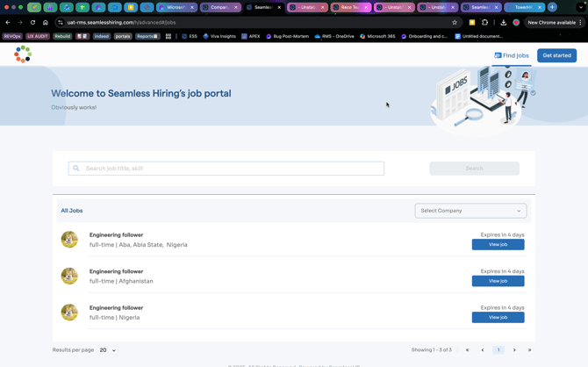Focus the search job title input field
588x367 pixels.
[226, 169]
